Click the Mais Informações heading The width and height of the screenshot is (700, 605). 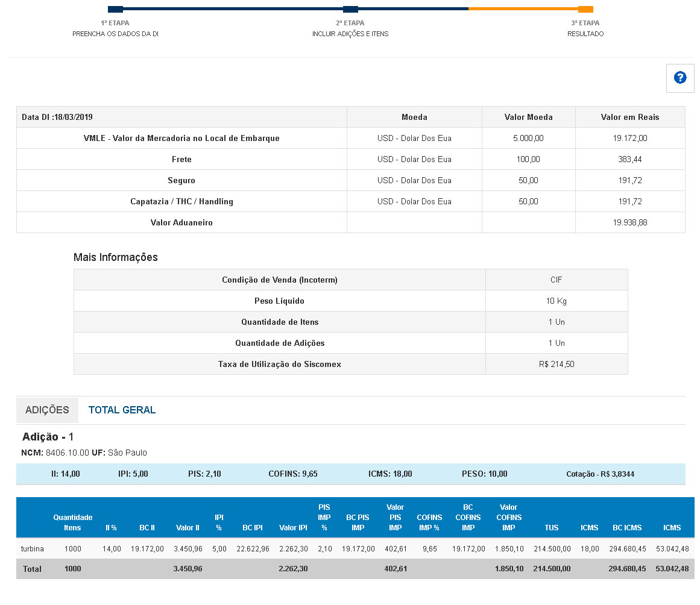pos(116,257)
